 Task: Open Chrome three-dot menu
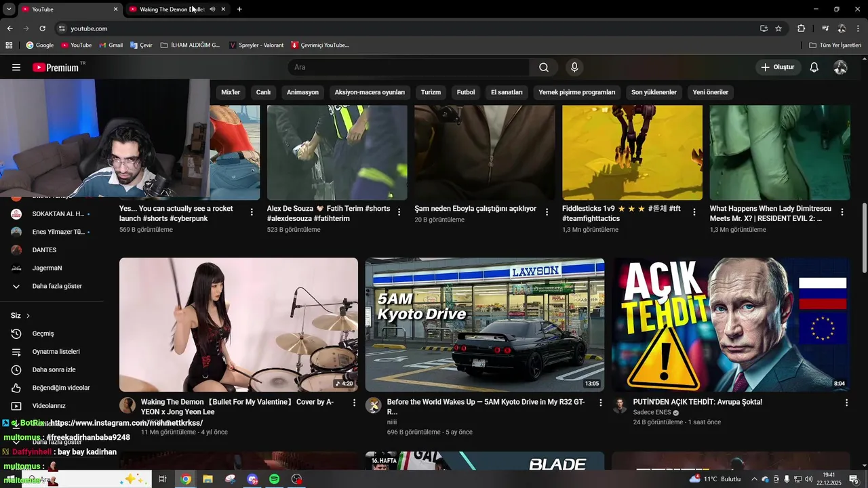(859, 28)
